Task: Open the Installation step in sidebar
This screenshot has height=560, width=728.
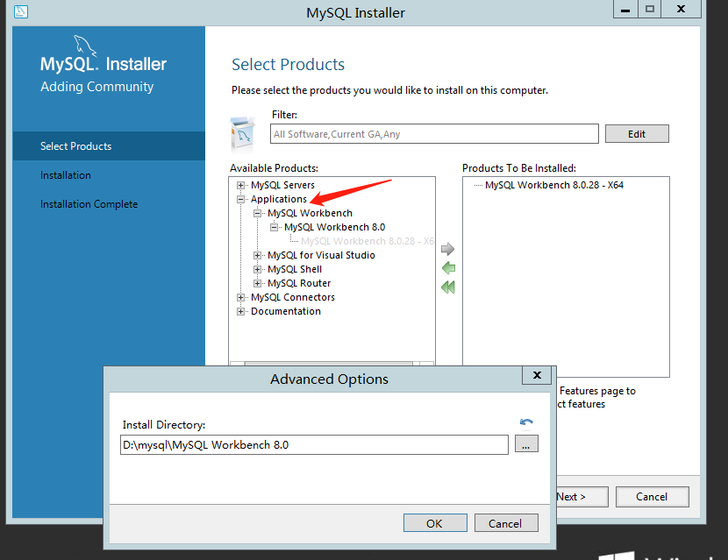Action: click(66, 175)
